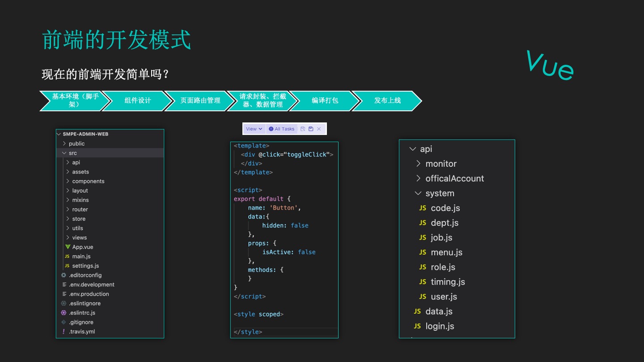Click the JS icon next to settings.js

click(67, 265)
